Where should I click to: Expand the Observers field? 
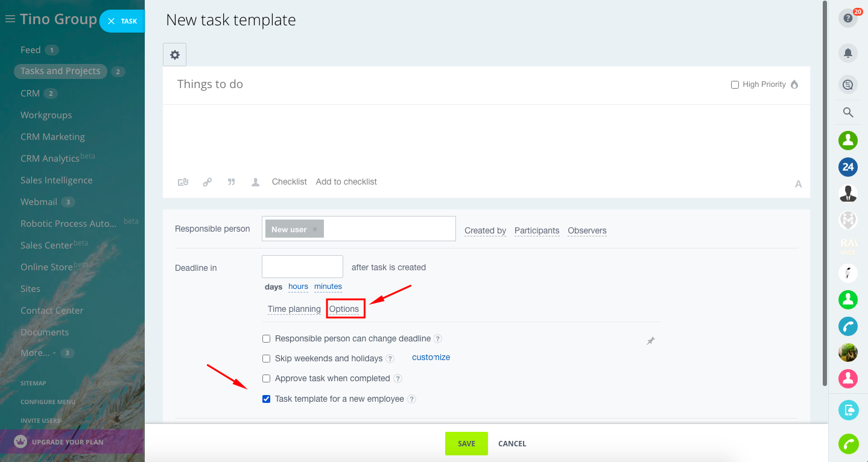(587, 230)
